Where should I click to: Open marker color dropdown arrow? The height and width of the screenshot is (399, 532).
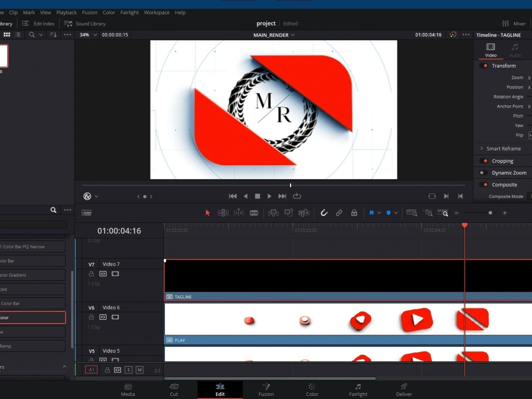pyautogui.click(x=396, y=213)
